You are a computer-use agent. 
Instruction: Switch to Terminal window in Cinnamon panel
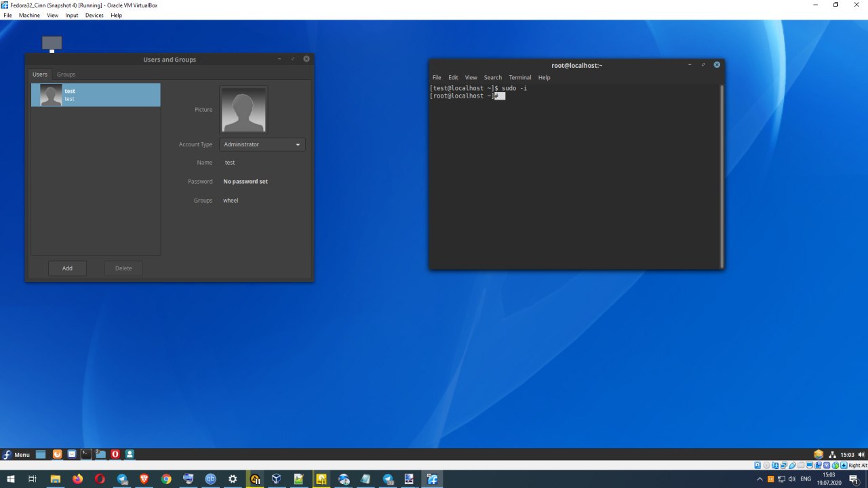(x=86, y=454)
